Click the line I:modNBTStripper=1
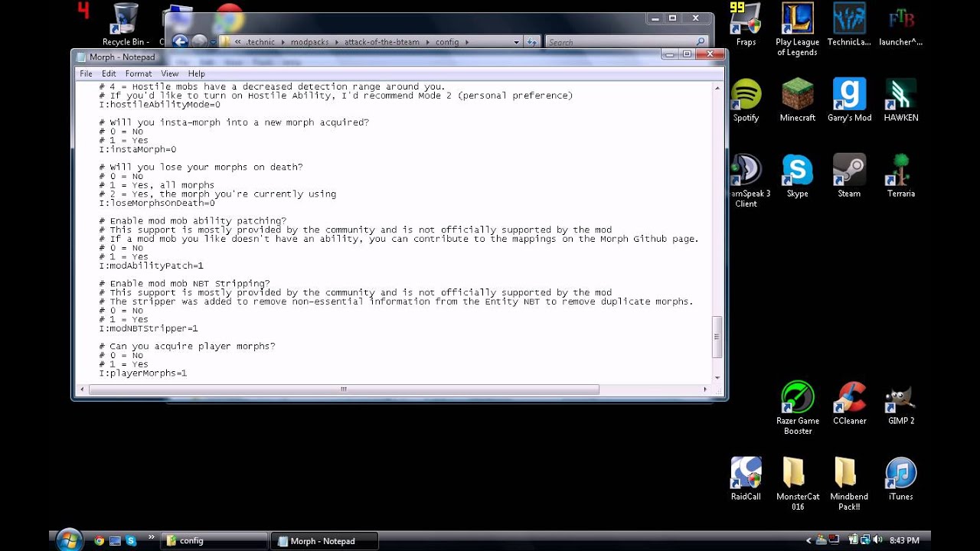 coord(149,328)
